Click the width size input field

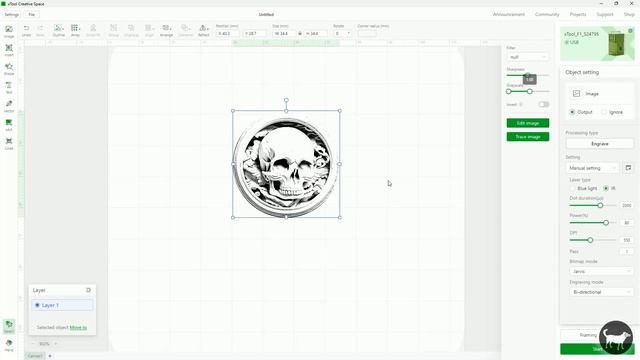point(284,33)
